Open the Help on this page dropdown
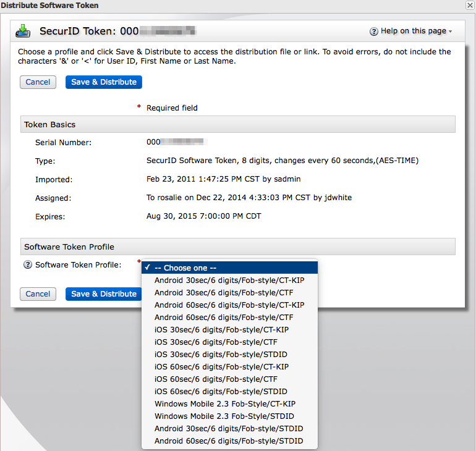 [x=417, y=31]
